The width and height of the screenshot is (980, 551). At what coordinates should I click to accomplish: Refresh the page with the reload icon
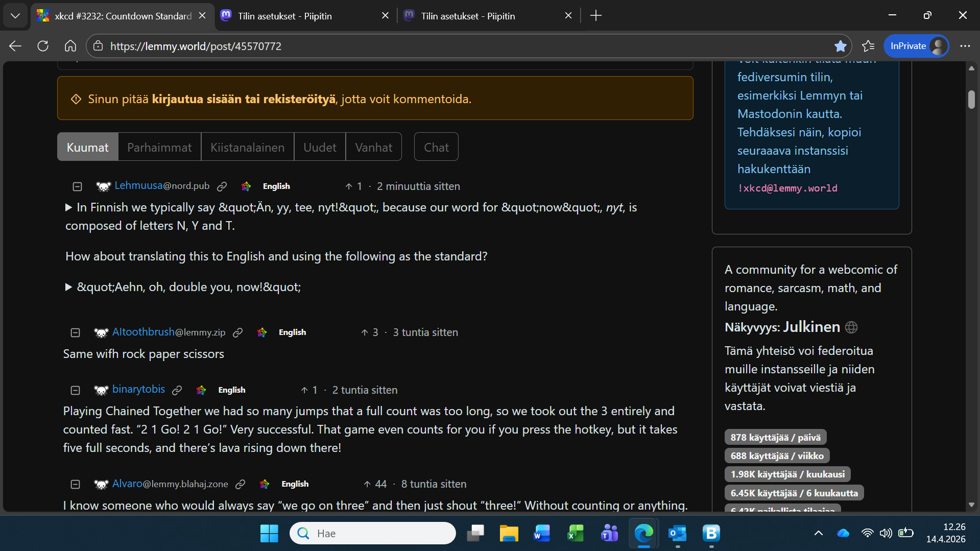[43, 46]
